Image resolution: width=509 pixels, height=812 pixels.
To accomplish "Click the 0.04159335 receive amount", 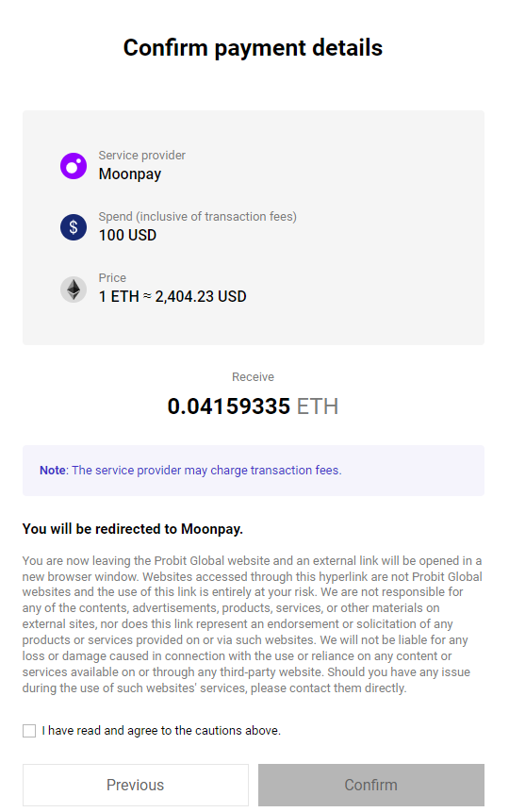I will click(228, 406).
